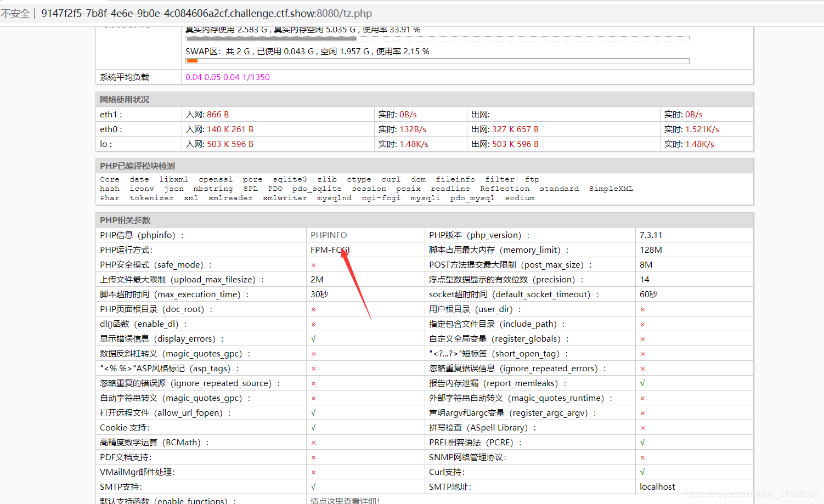824x504 pixels.
Task: Click the pdo_mysql module name
Action: pyautogui.click(x=472, y=198)
